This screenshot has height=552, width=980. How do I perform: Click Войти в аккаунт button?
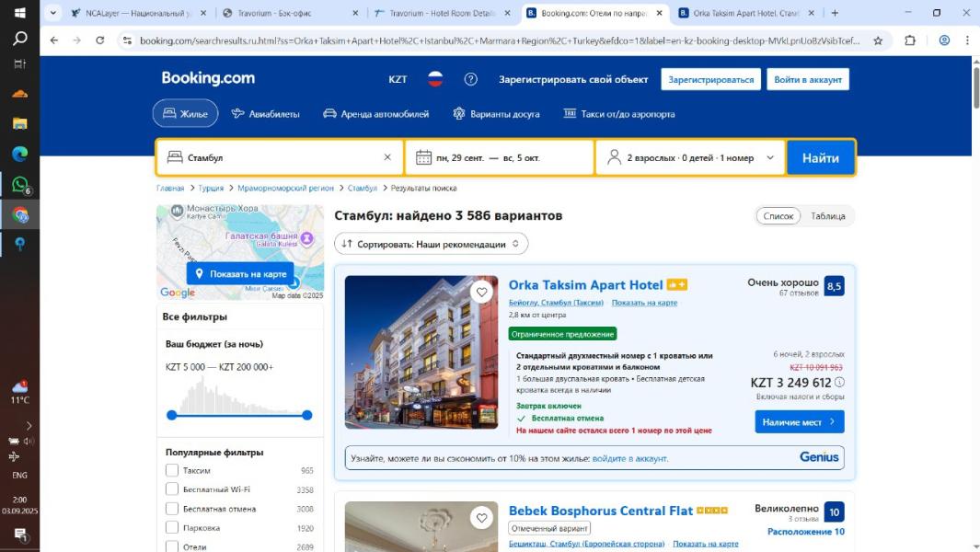(x=808, y=79)
